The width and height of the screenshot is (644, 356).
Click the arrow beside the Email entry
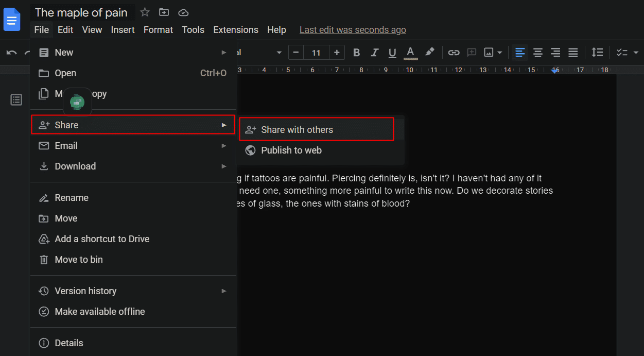pyautogui.click(x=223, y=146)
